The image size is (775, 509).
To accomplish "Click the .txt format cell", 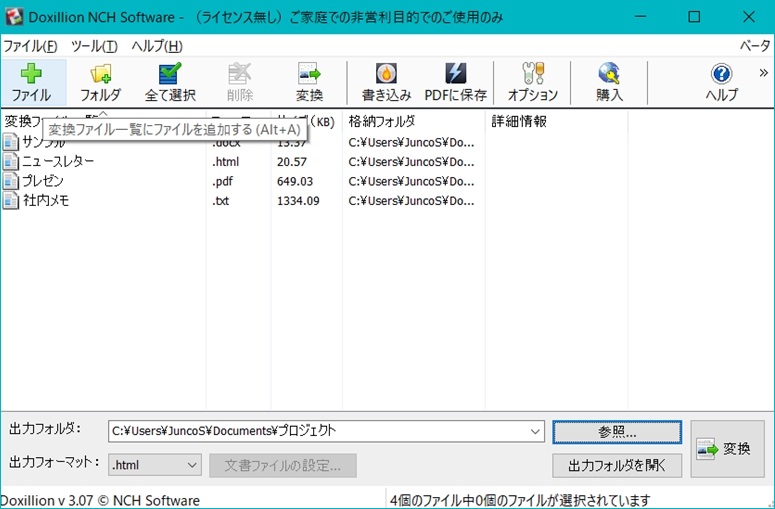I will pyautogui.click(x=221, y=201).
